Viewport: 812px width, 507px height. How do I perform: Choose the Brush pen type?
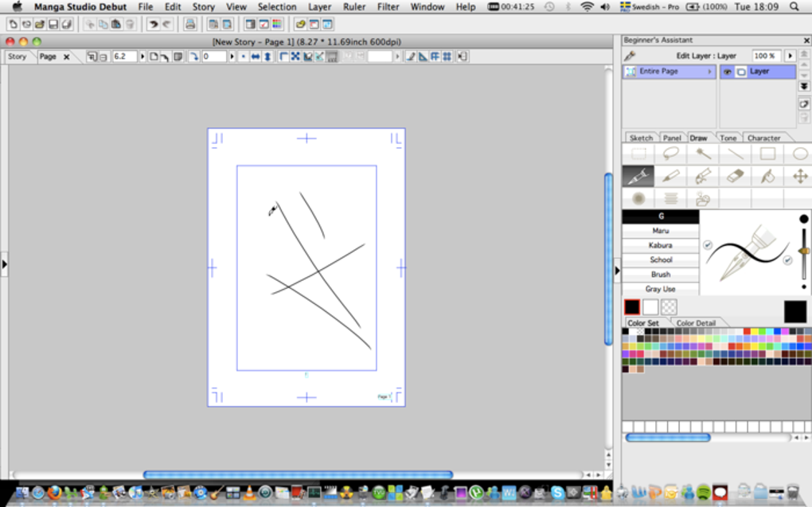click(660, 274)
